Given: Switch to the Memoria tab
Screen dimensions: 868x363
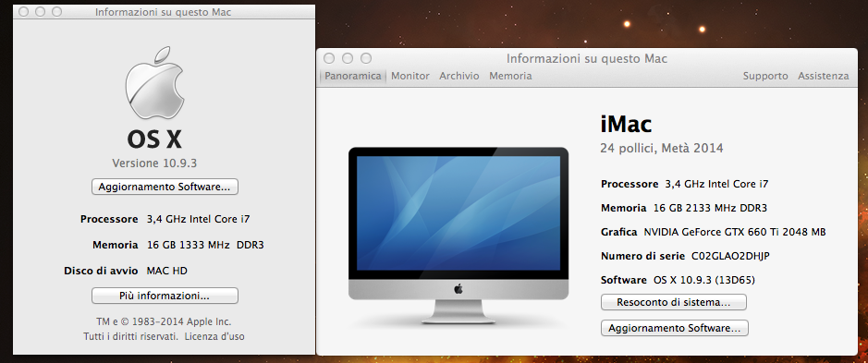Looking at the screenshot, I should 510,76.
